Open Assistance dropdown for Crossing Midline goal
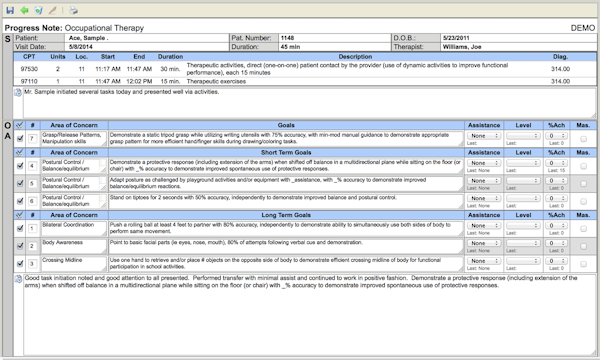This screenshot has height=360, width=600. (484, 261)
